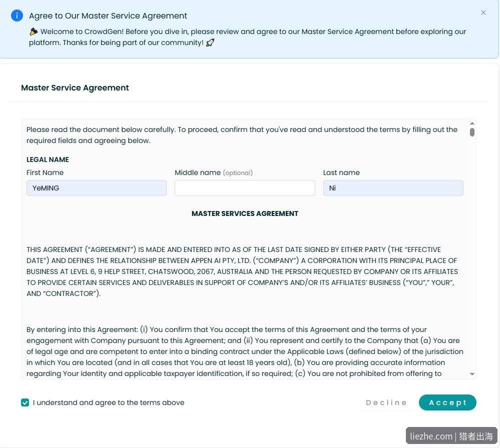Click the paragraph starting THIS AGREEMENT
Screen dimensions: 500x448
click(242, 271)
